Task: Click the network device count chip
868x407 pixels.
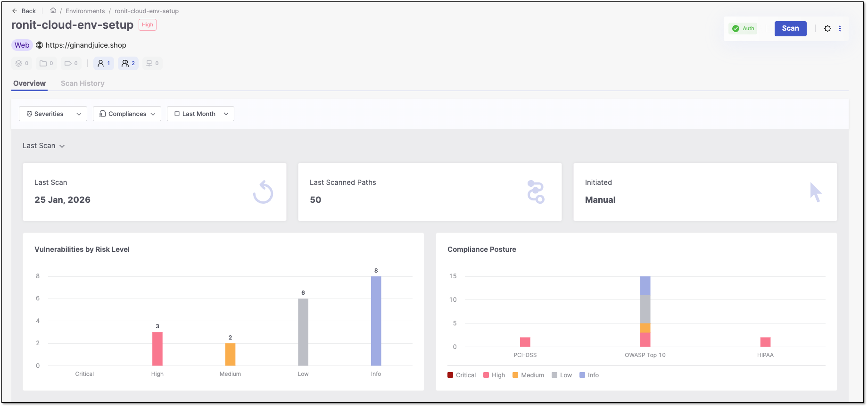Action: pos(152,63)
